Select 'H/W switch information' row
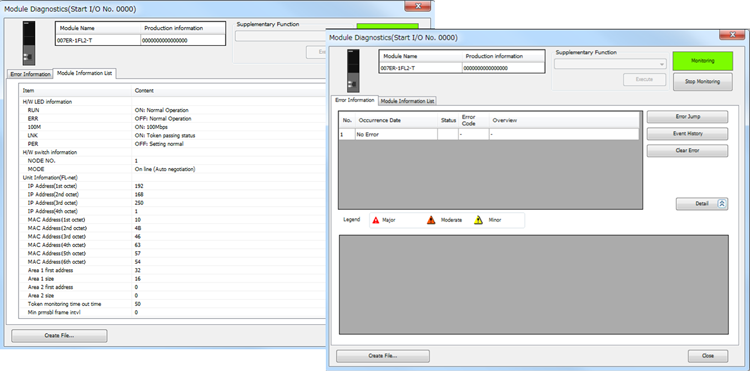This screenshot has width=750, height=371. 172,152
